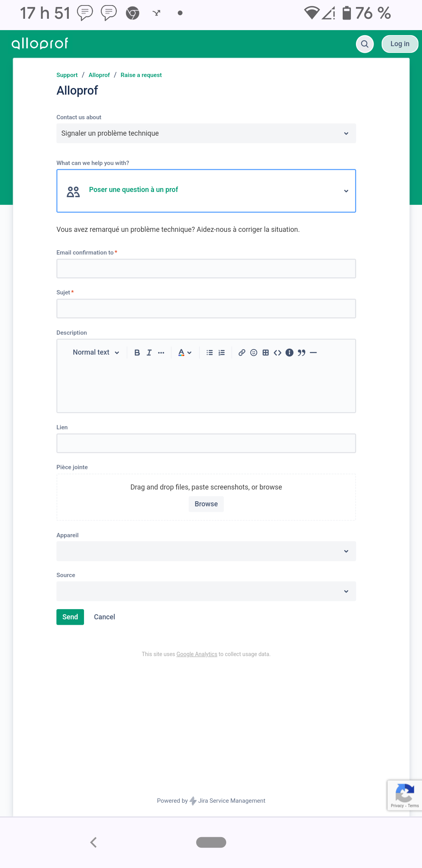The image size is (422, 868).
Task: Insert an info panel
Action: click(x=290, y=353)
